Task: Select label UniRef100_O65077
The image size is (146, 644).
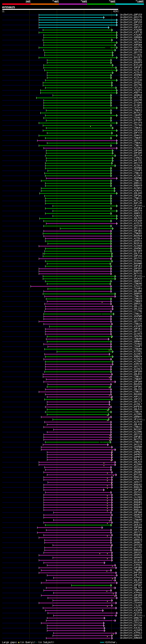Action: 131,482
